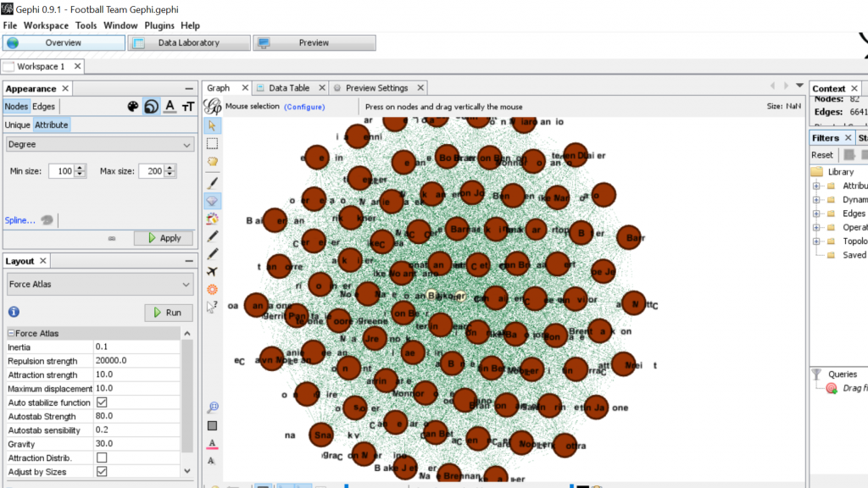Click the blue layout info icon
Image resolution: width=868 pixels, height=488 pixels.
pyautogui.click(x=14, y=312)
